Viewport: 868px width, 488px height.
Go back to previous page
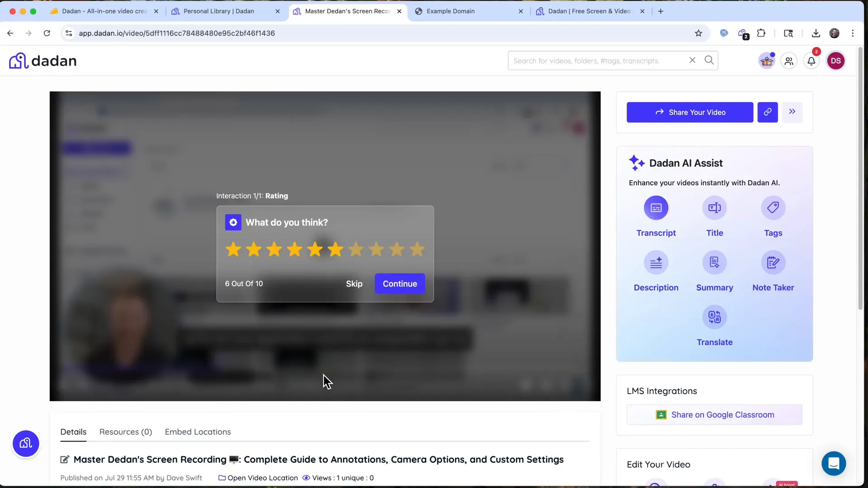[x=10, y=33]
